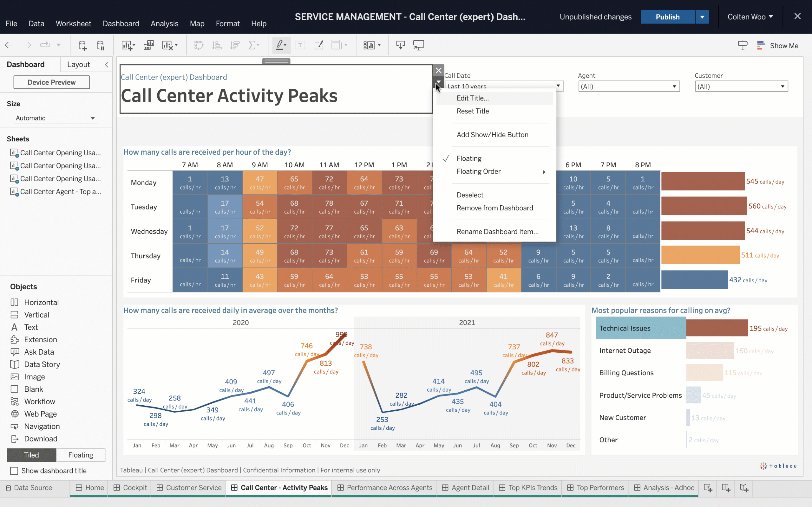
Task: Click the Publish button
Action: (x=668, y=16)
